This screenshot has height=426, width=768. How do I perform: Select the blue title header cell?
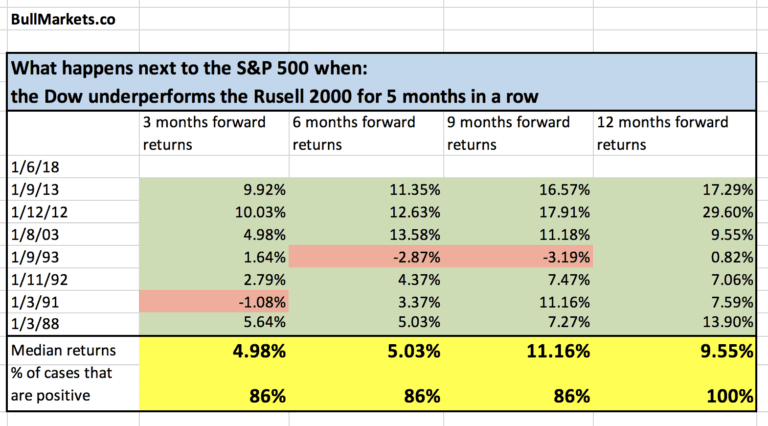click(383, 82)
